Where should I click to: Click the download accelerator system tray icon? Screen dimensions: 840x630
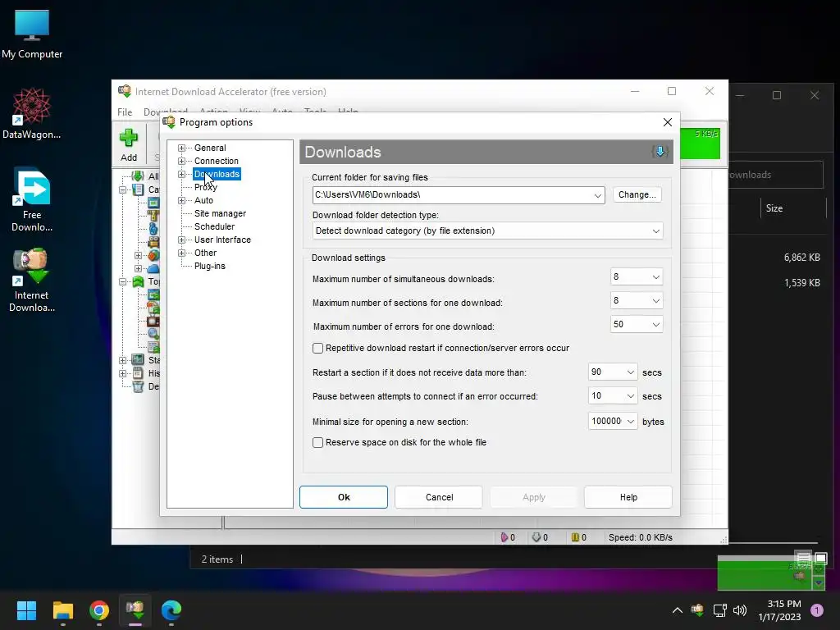pyautogui.click(x=697, y=609)
